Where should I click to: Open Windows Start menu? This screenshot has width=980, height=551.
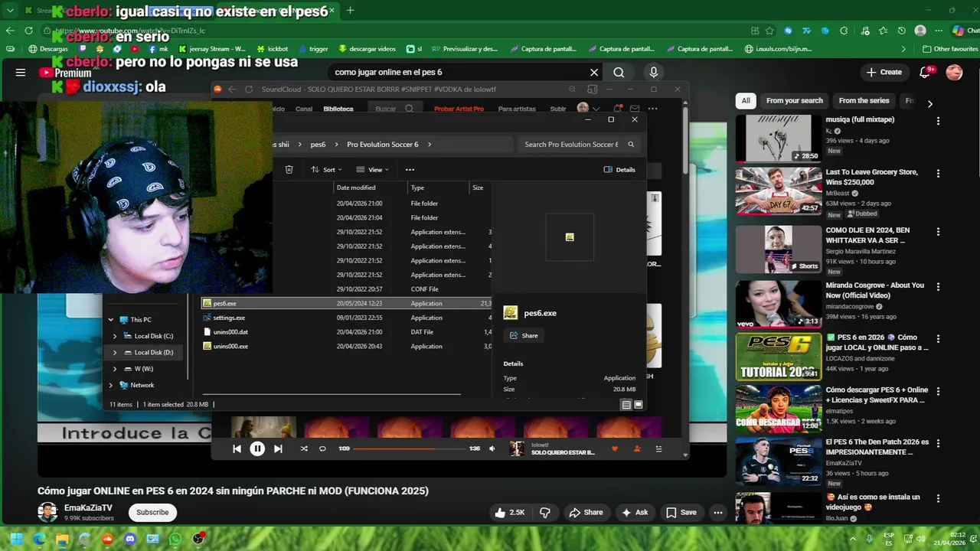16,540
